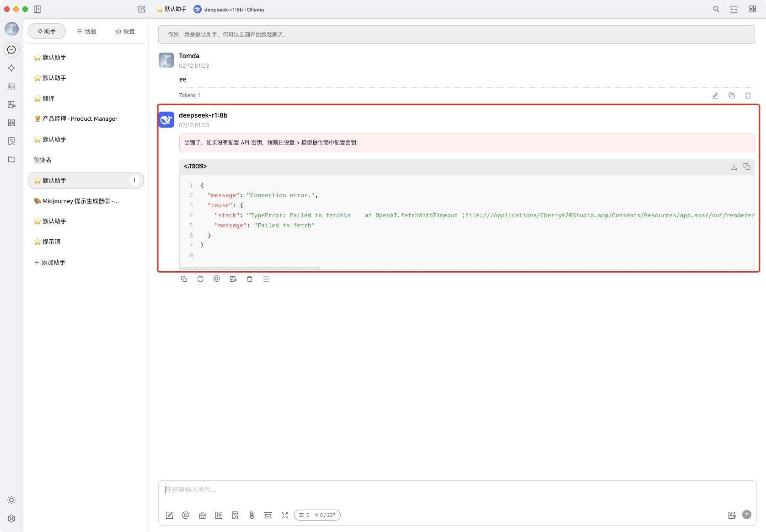Click the default assistant greeting banner
The width and height of the screenshot is (766, 532).
(x=456, y=35)
